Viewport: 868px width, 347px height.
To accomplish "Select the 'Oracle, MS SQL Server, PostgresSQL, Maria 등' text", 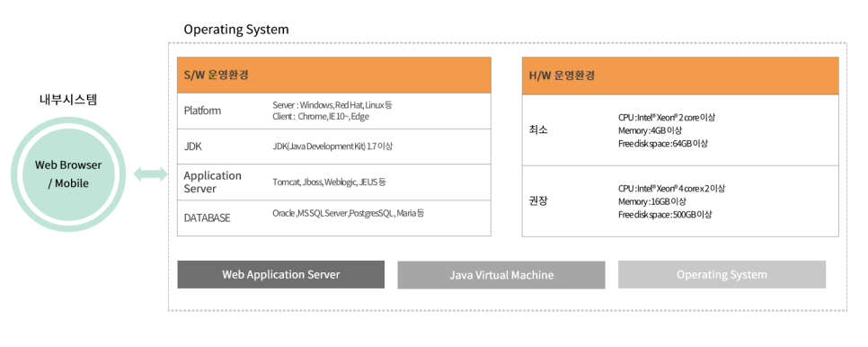I will tap(349, 213).
